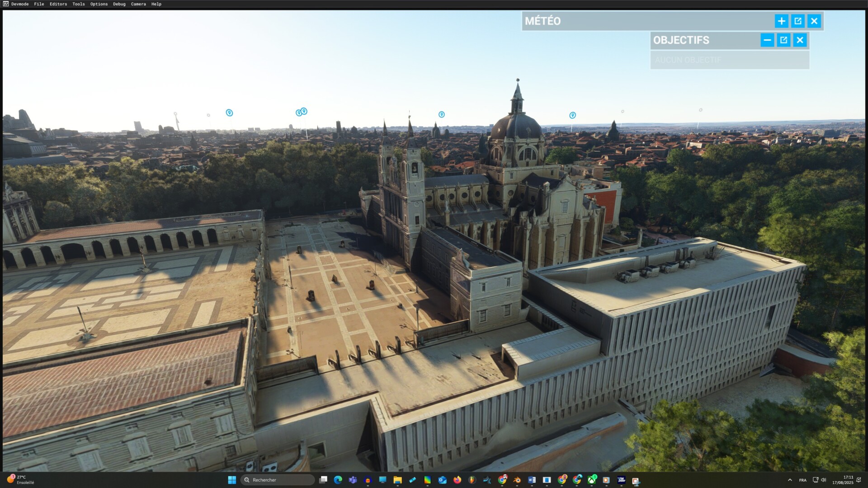
Task: Collapse the OBJECTIFS panel with minus
Action: [767, 40]
